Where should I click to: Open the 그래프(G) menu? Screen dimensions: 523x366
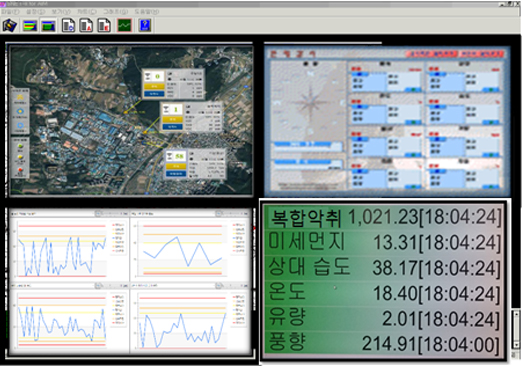(x=115, y=12)
